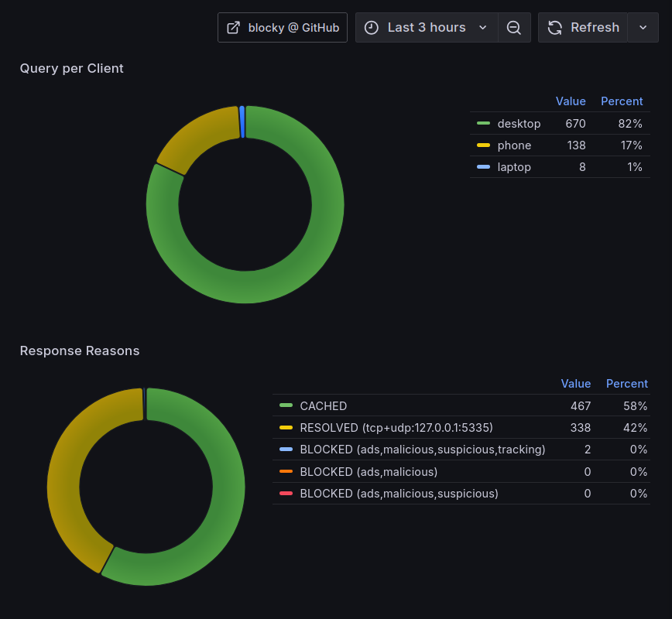Click the zoom out time range icon
This screenshot has width=672, height=619.
click(514, 27)
